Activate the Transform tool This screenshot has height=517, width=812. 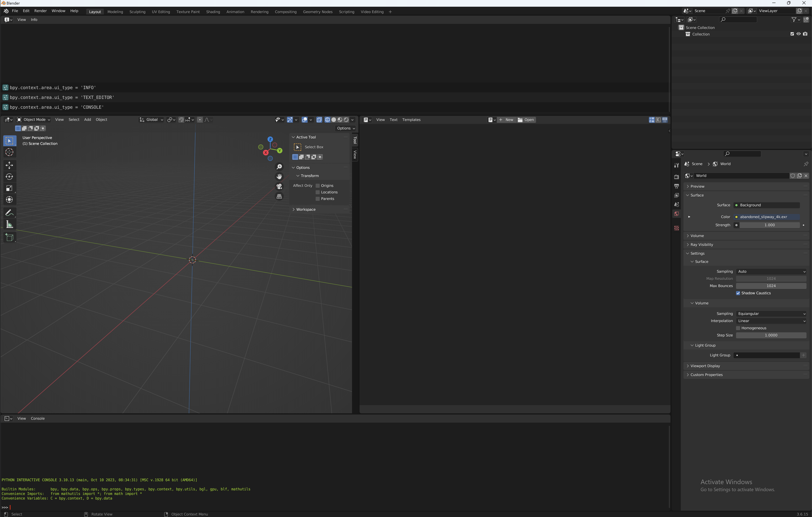pyautogui.click(x=9, y=199)
